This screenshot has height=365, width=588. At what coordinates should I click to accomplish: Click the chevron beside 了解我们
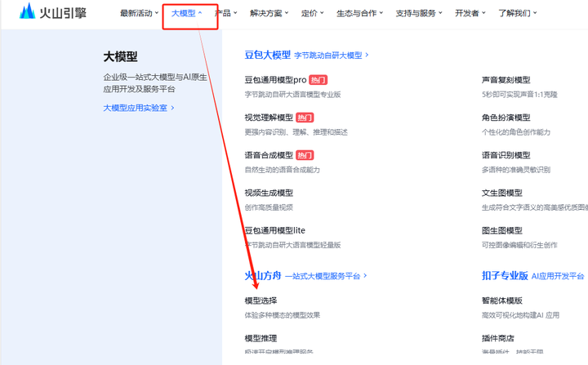535,13
